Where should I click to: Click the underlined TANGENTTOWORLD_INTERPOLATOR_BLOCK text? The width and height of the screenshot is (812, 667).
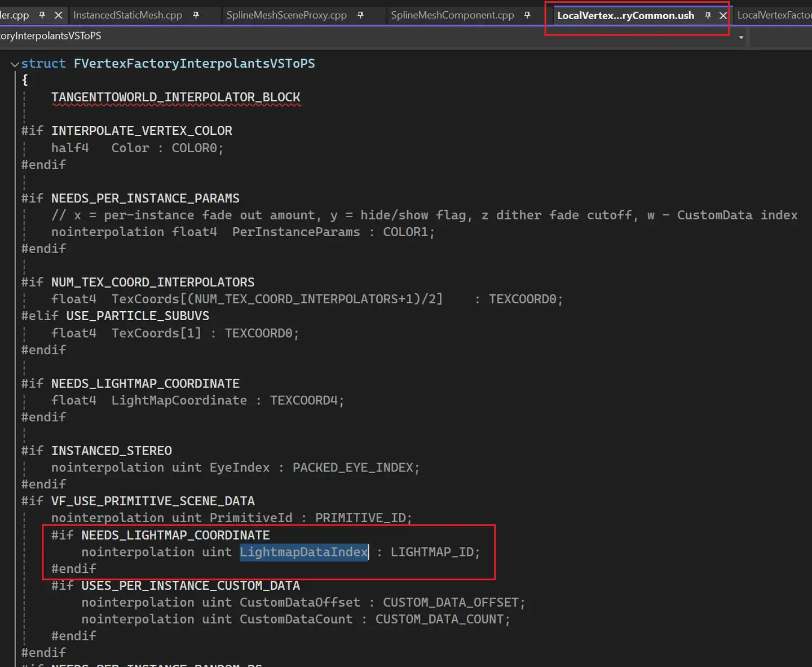[176, 96]
